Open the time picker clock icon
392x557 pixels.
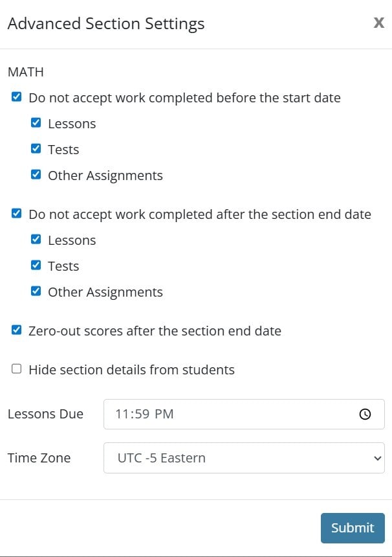click(365, 414)
